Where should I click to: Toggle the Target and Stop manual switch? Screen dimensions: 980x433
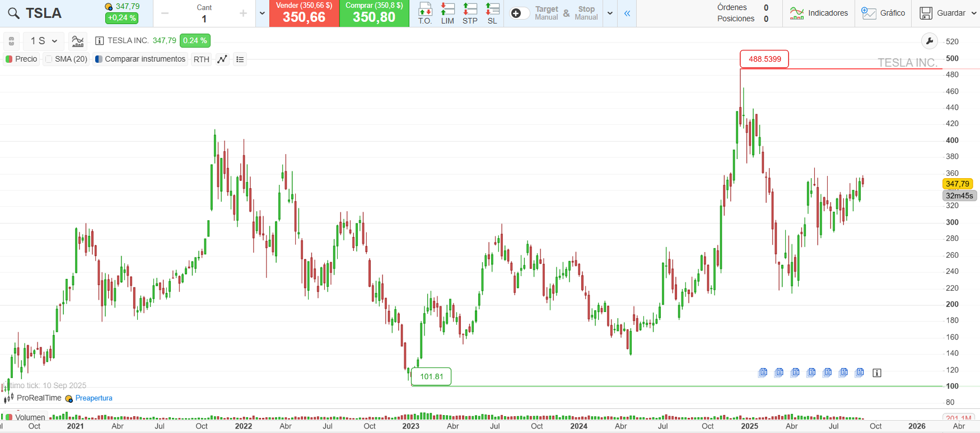pyautogui.click(x=519, y=13)
